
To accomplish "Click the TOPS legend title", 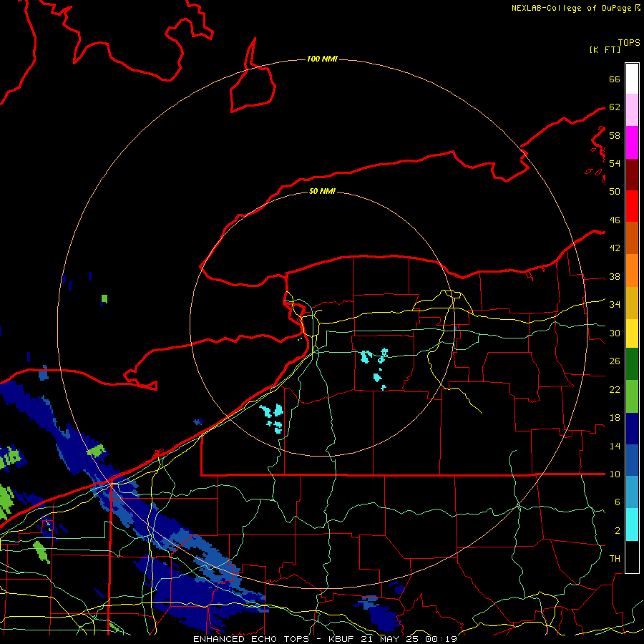I will (x=629, y=42).
